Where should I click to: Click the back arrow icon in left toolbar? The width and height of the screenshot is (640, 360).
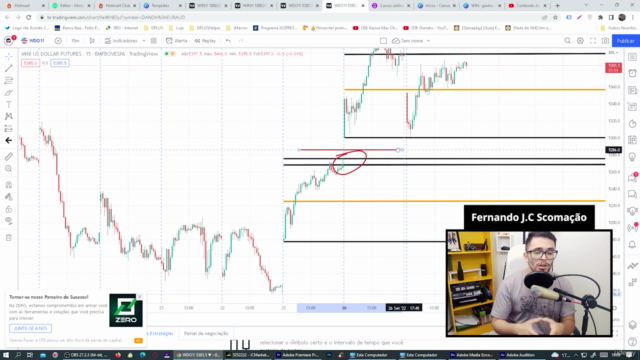click(9, 140)
